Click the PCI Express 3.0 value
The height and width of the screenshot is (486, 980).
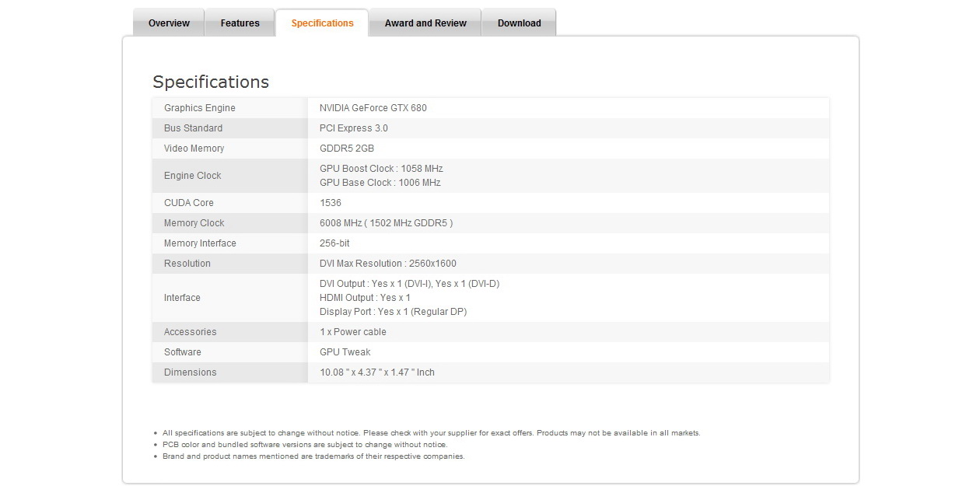353,128
